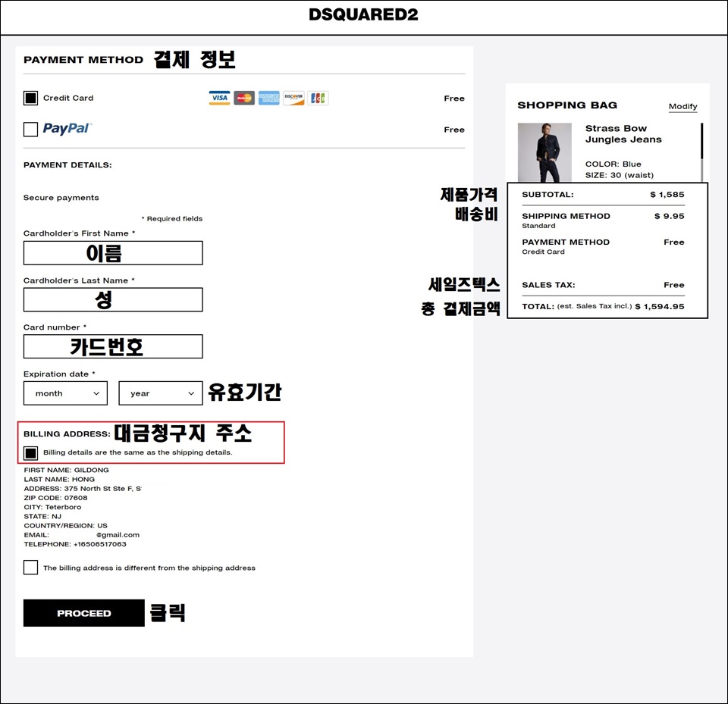The image size is (728, 704).
Task: Click the Modify link in Shopping Bag
Action: click(x=683, y=106)
